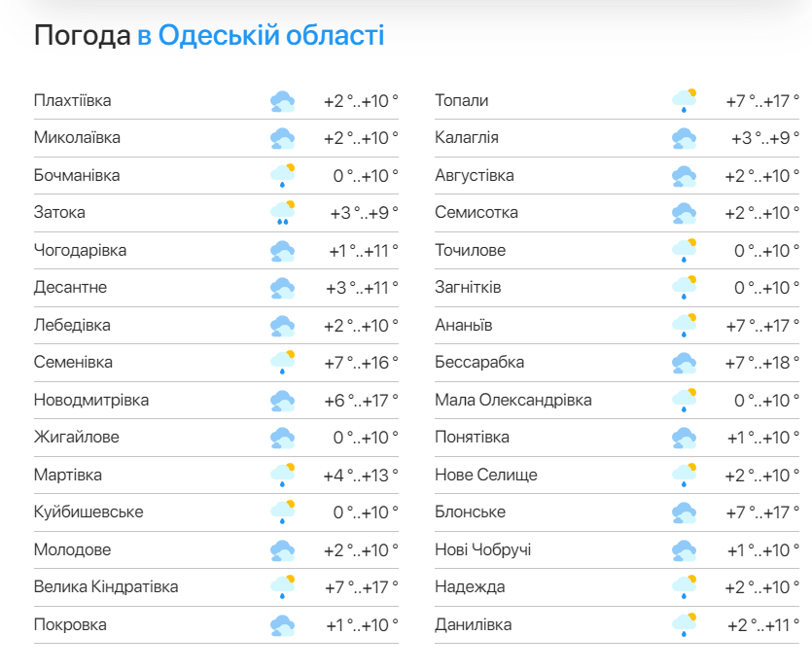Click the weather icon for Мартівка
812x671 pixels.
282,475
